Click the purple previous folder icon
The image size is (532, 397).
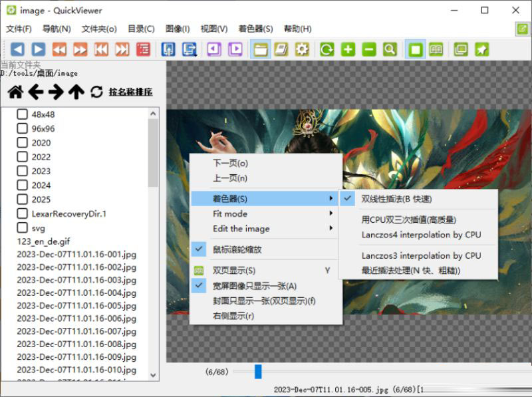[x=214, y=49]
